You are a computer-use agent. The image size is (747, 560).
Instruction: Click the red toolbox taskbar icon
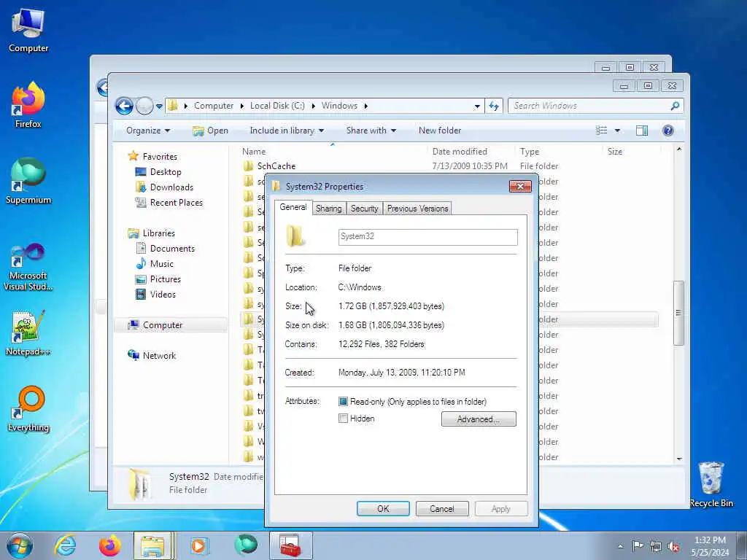pos(290,545)
